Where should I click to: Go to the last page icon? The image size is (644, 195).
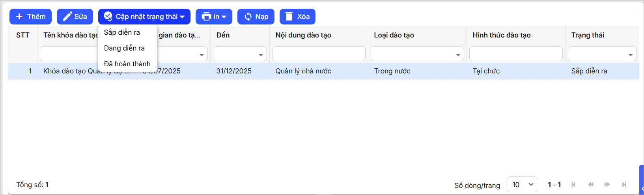point(624,184)
